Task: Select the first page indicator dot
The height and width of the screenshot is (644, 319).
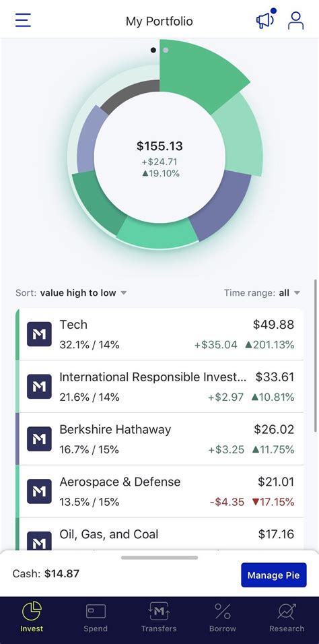Action: pos(153,50)
